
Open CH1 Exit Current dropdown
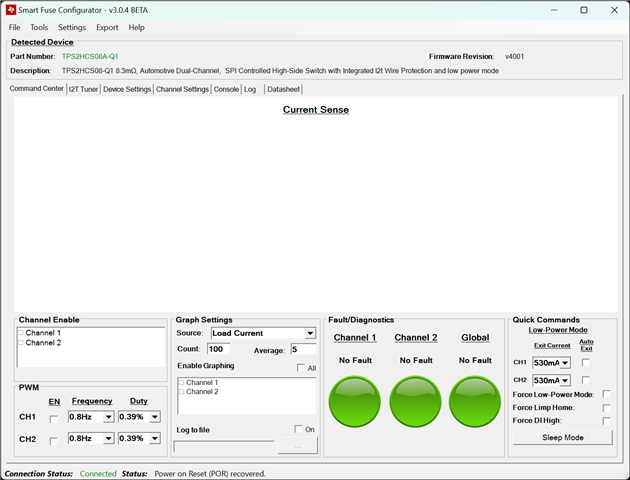pyautogui.click(x=565, y=363)
